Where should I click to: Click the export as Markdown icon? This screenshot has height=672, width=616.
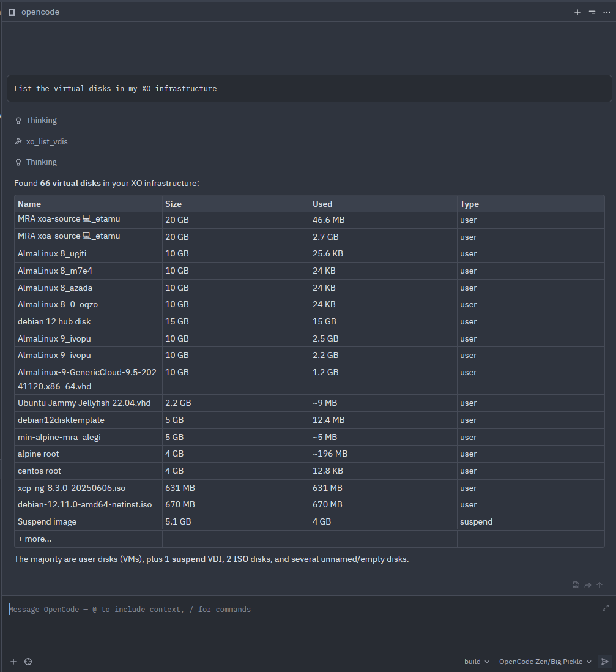click(576, 585)
